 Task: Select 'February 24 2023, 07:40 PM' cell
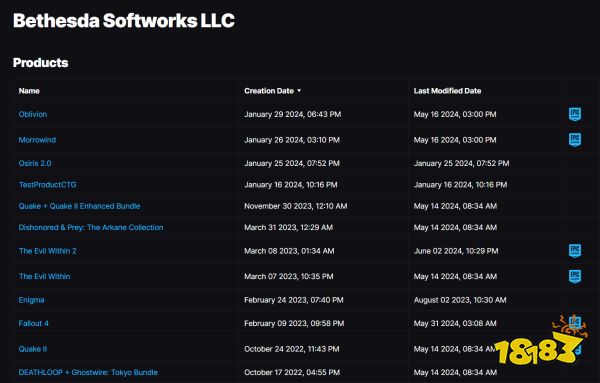click(x=294, y=300)
